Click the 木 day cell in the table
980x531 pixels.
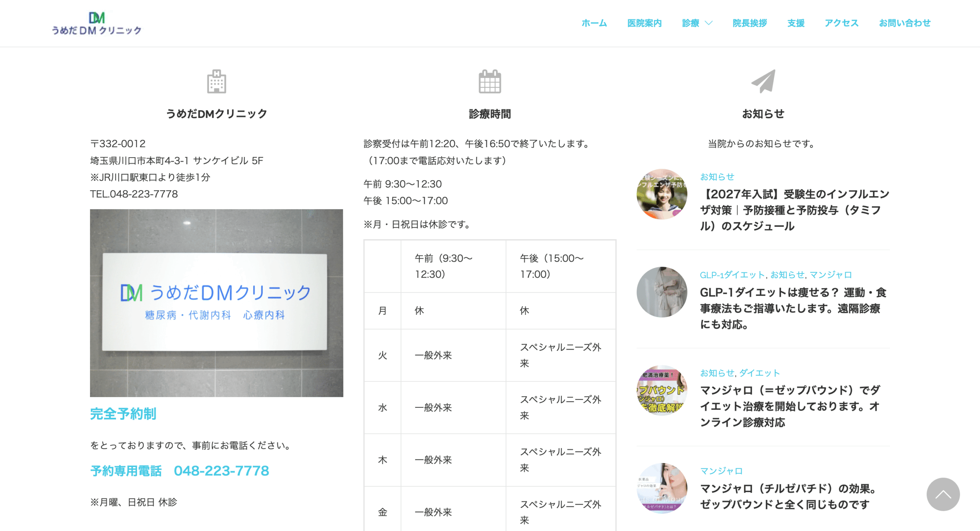click(382, 460)
